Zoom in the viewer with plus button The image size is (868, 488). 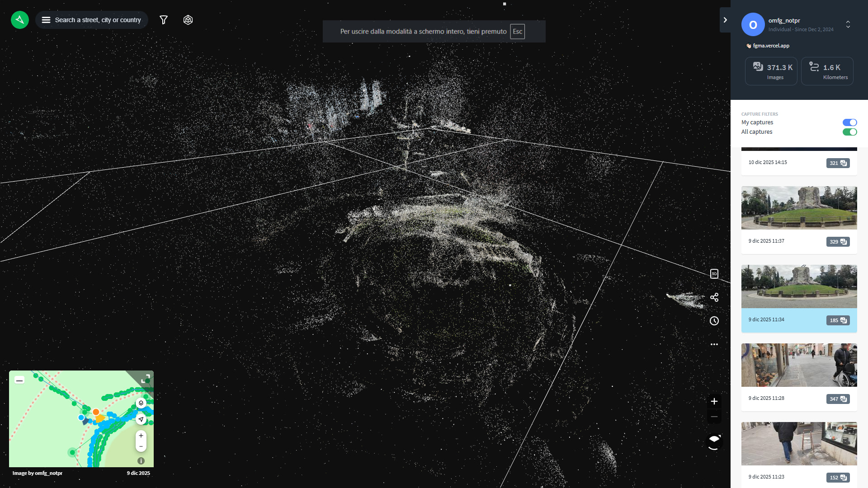coord(714,401)
